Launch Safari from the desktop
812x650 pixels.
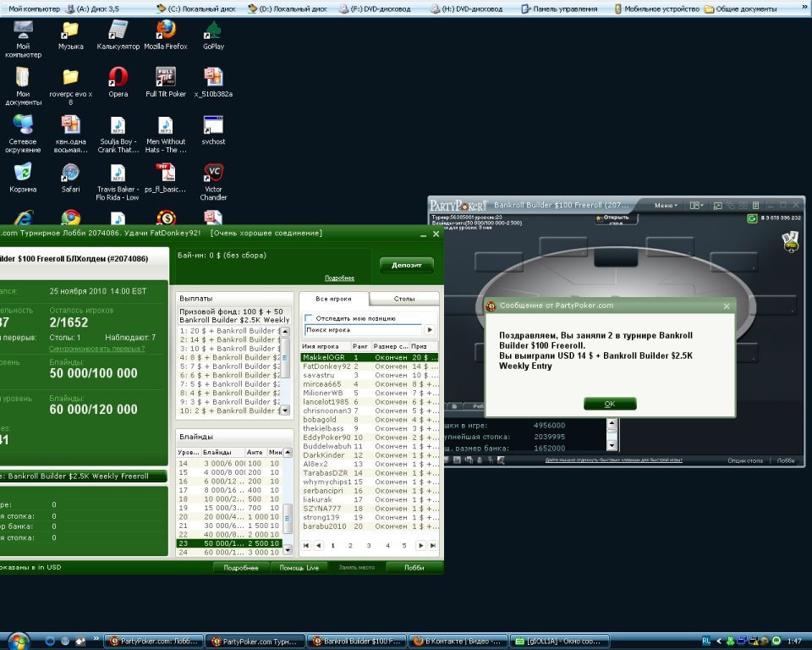pos(70,177)
